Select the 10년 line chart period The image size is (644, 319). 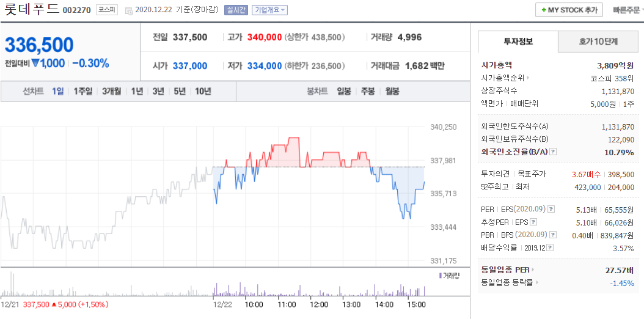(203, 91)
